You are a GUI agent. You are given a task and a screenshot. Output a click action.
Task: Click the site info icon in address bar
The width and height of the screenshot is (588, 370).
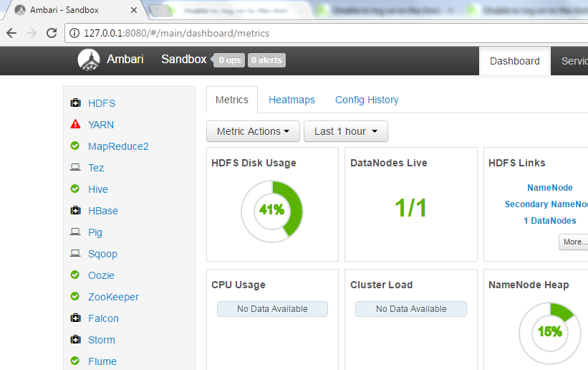point(74,34)
